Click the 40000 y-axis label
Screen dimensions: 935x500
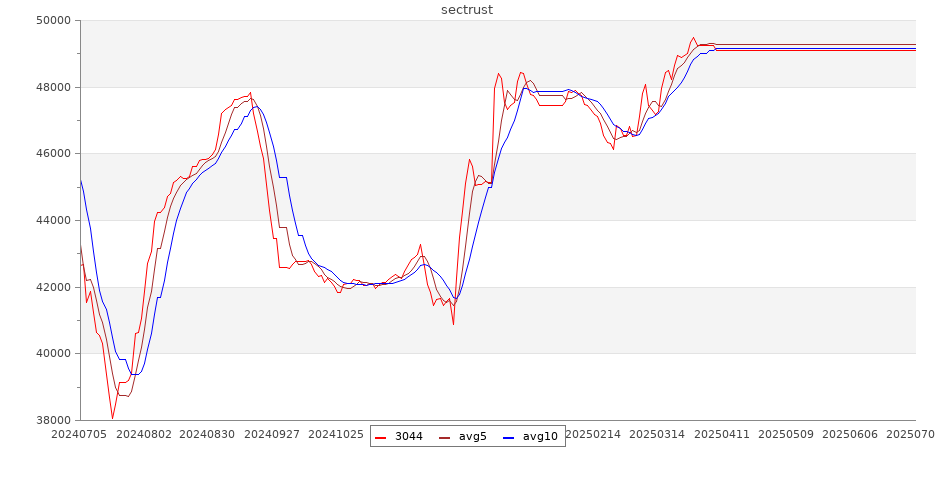51,354
